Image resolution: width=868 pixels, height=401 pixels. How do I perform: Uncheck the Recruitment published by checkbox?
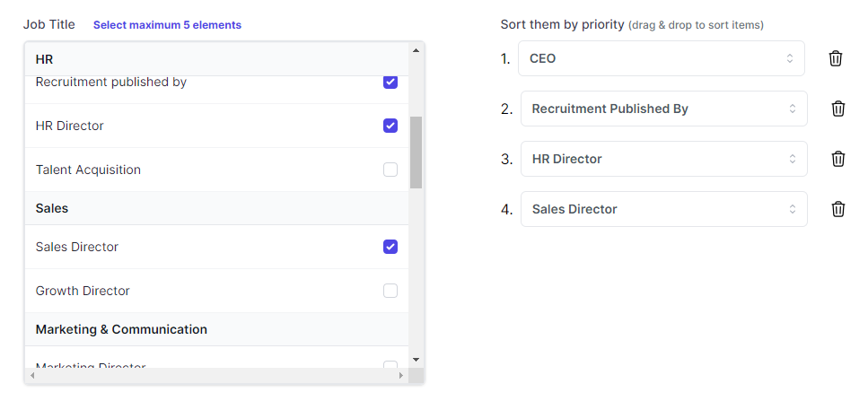coord(390,82)
